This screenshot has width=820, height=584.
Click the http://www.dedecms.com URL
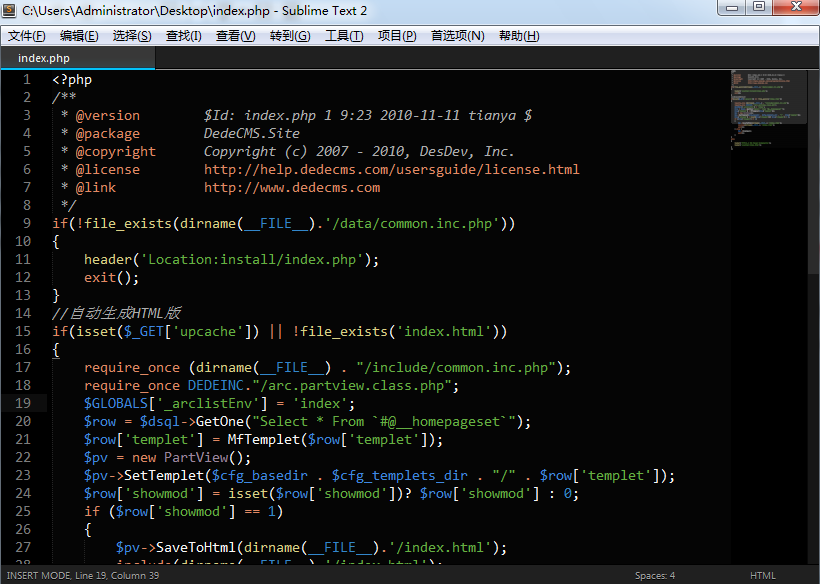(x=292, y=188)
